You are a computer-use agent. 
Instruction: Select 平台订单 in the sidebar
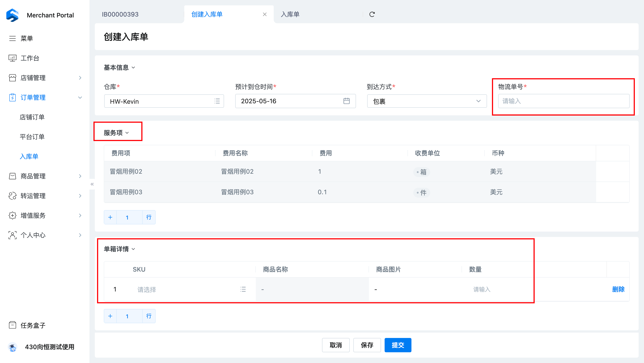click(32, 137)
